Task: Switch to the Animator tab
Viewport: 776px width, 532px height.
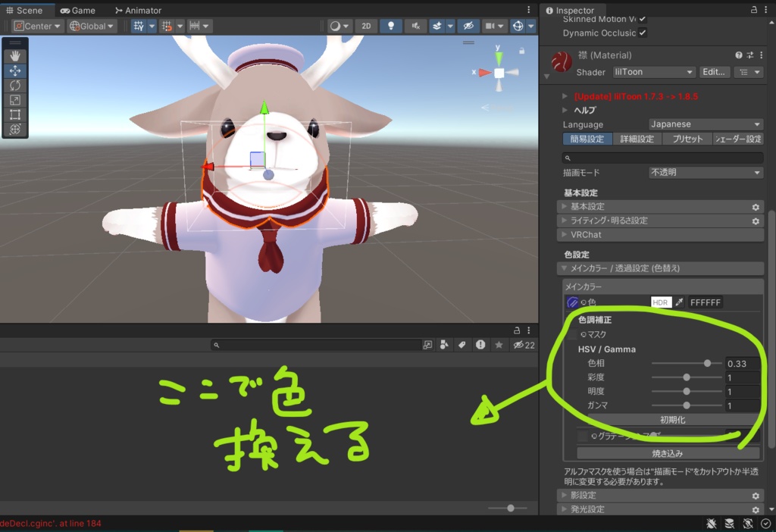Action: point(138,10)
